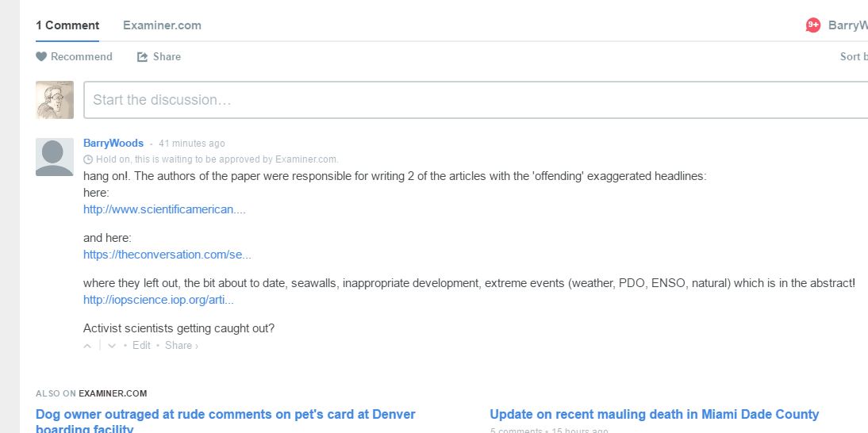
Task: Click BarryWoods' gray default avatar
Action: pyautogui.click(x=55, y=157)
